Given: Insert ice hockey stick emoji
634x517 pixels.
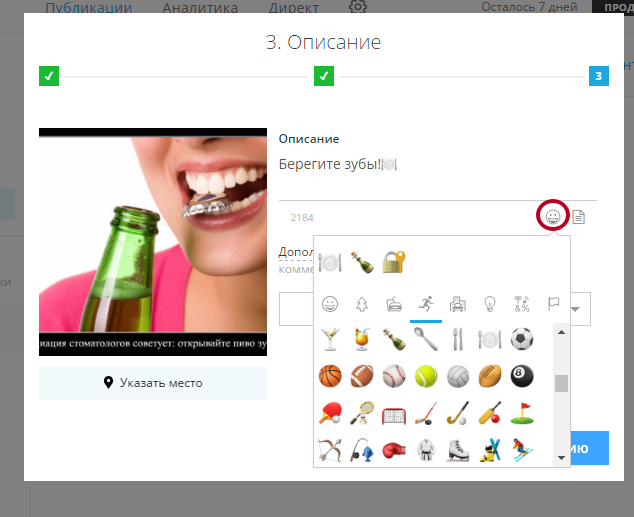Looking at the screenshot, I should tap(426, 413).
